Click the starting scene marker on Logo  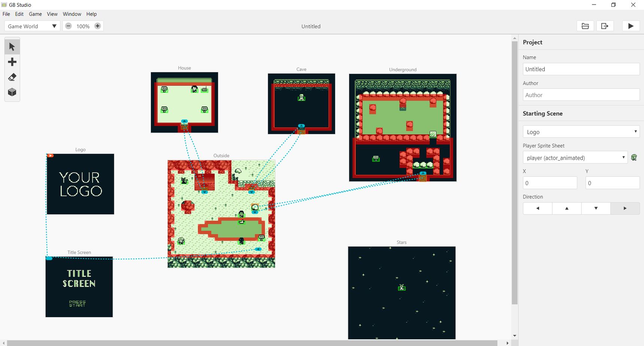click(x=50, y=156)
